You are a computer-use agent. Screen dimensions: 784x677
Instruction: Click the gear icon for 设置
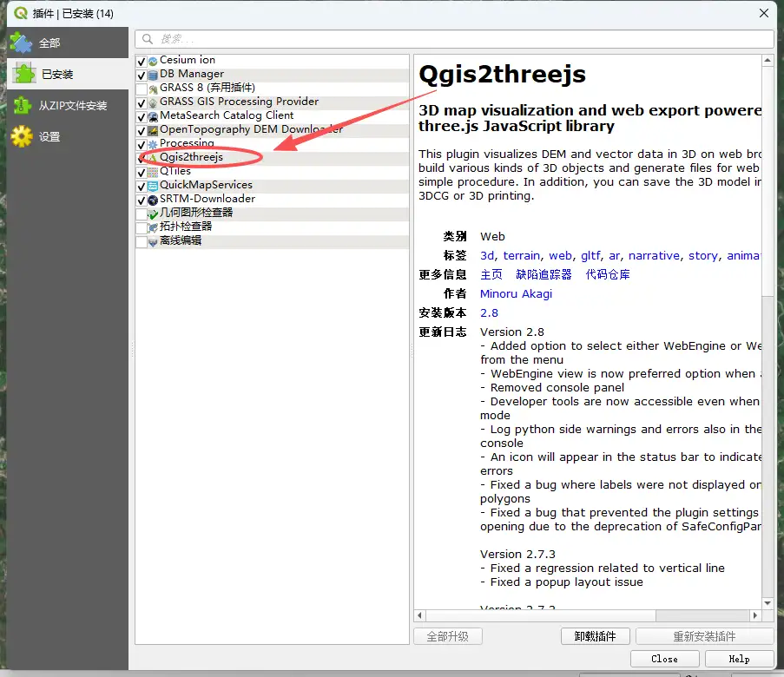pyautogui.click(x=21, y=137)
